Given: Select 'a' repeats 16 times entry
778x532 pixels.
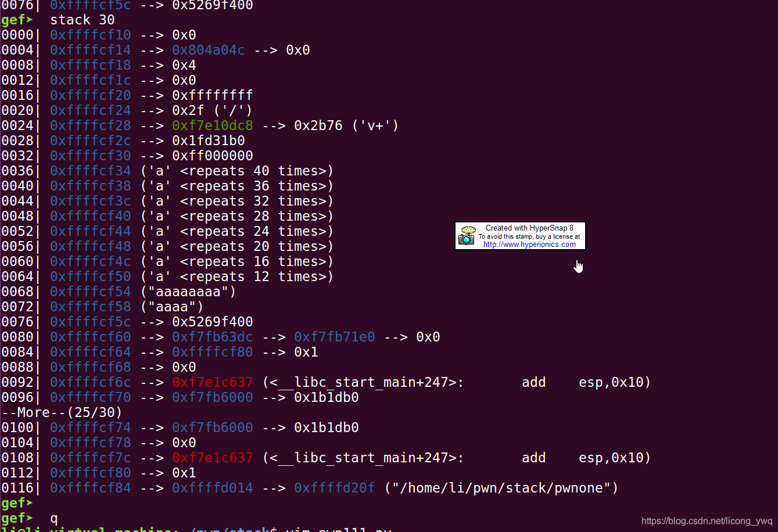Looking at the screenshot, I should (x=237, y=261).
